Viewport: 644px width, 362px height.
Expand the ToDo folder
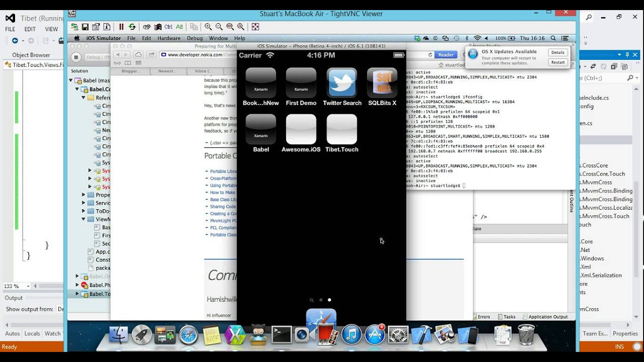(x=84, y=211)
